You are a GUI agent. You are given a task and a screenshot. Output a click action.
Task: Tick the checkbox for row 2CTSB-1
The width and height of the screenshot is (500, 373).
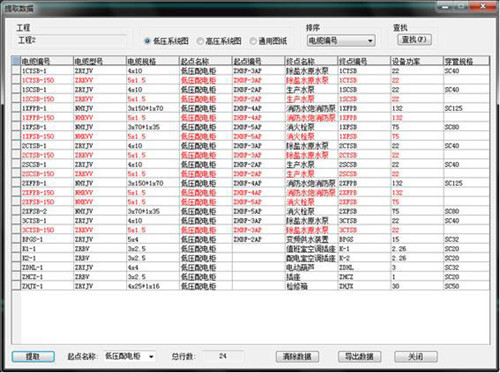(16, 146)
